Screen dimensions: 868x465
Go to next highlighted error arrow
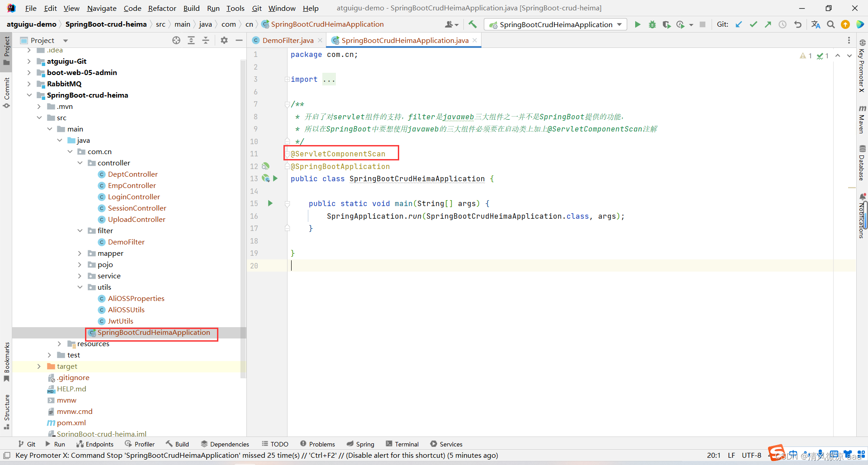849,56
